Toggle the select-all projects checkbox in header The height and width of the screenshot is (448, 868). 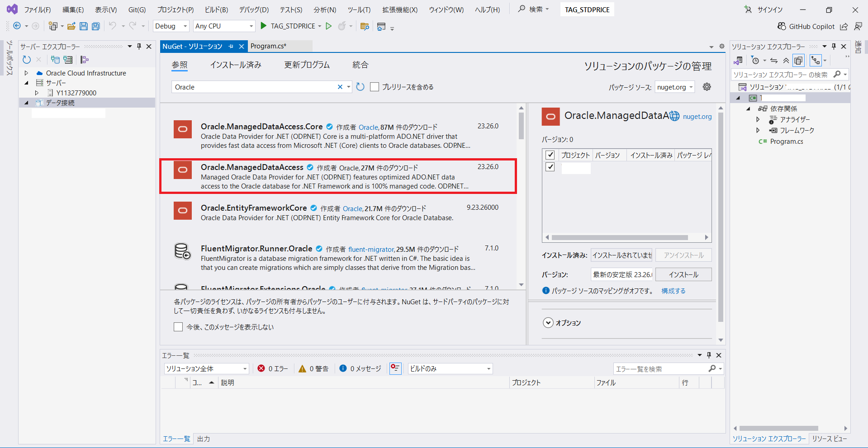click(x=550, y=155)
